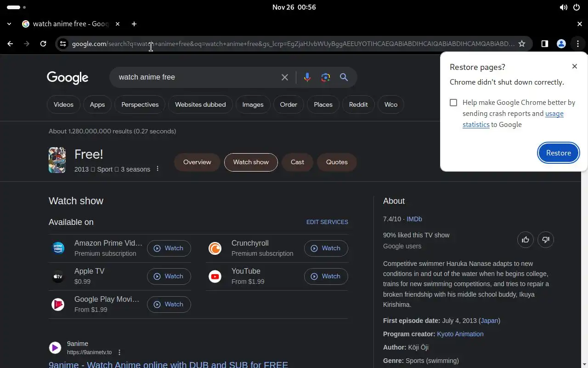Watch on Crunchyroll
Image resolution: width=588 pixels, height=368 pixels.
[x=326, y=248]
